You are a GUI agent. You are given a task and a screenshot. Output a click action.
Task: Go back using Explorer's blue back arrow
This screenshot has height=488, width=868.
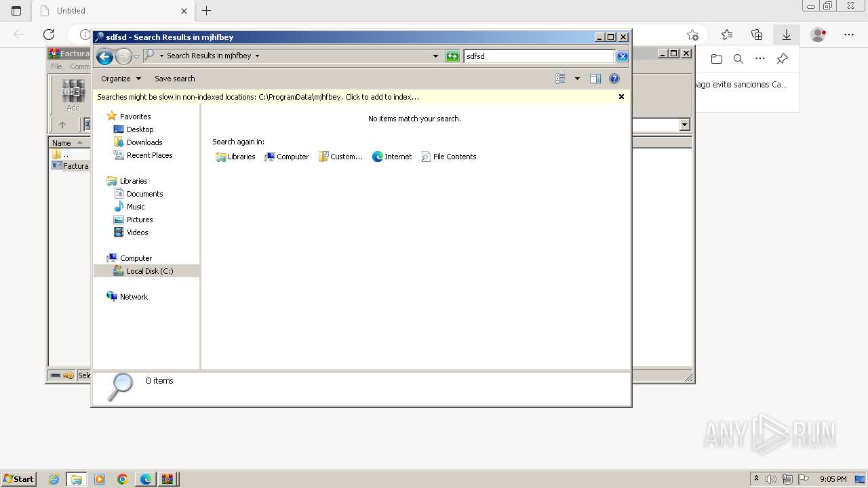point(104,56)
